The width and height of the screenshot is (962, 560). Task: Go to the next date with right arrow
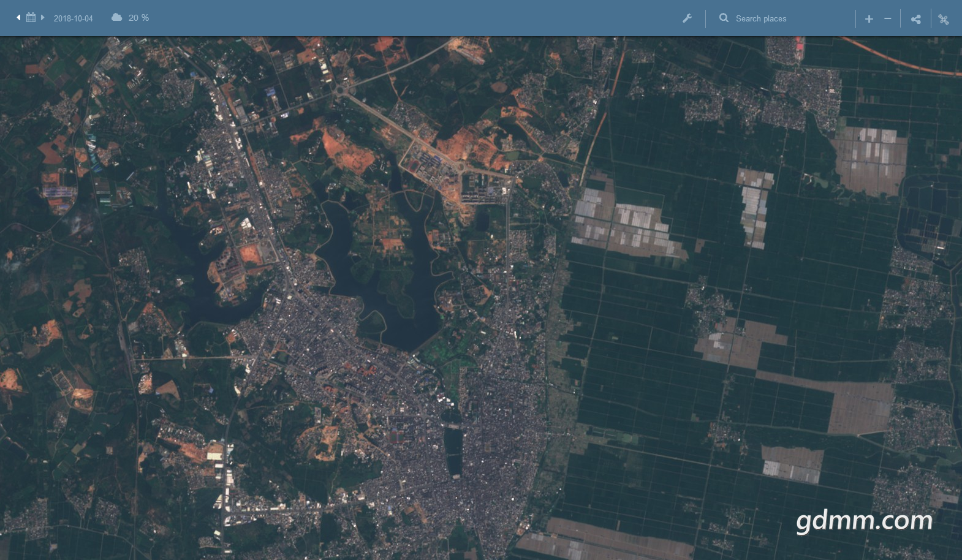(42, 18)
